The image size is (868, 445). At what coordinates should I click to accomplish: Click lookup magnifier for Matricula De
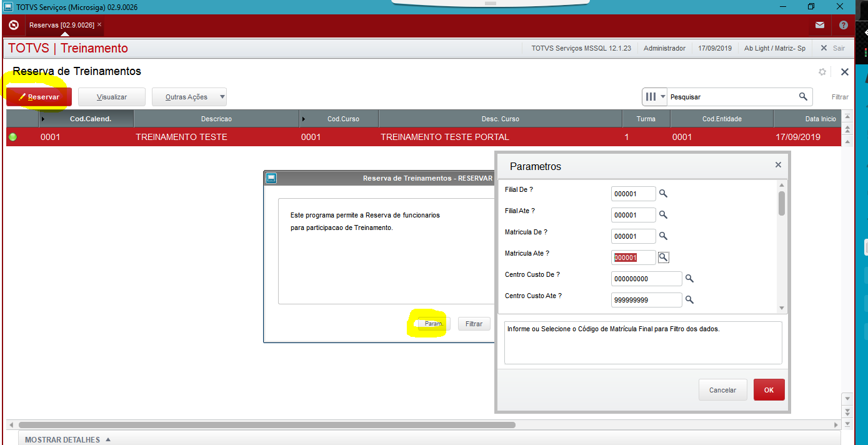(664, 236)
